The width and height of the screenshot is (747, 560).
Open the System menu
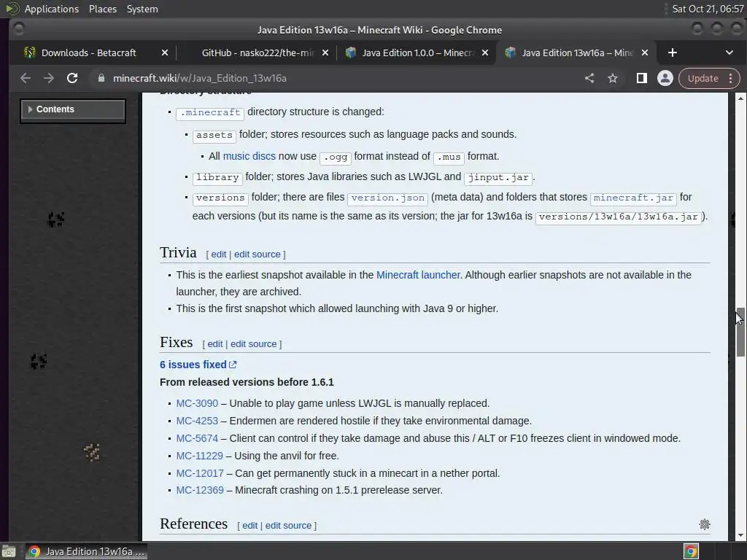click(x=142, y=9)
